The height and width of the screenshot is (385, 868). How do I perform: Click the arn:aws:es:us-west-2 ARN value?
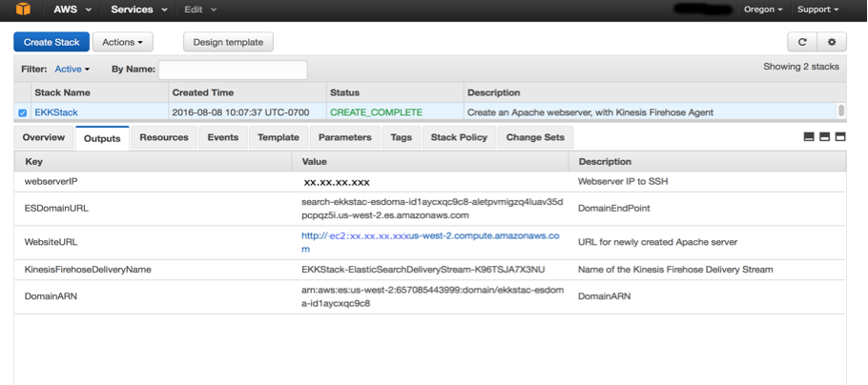(x=433, y=296)
